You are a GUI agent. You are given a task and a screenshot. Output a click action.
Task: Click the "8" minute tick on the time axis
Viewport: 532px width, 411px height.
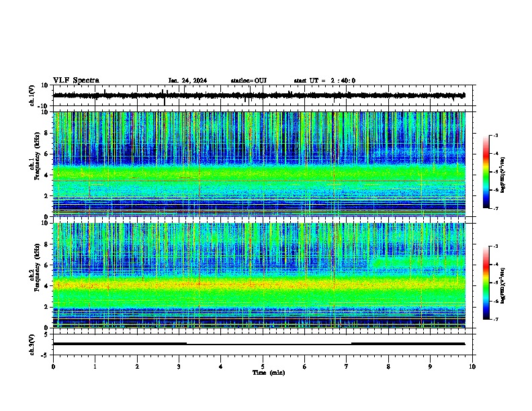tap(388, 367)
